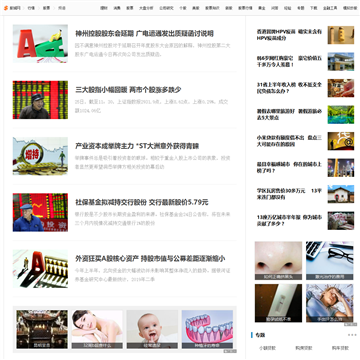This screenshot has width=360, height=360.
Task: Select 模拟炒股 in the top navigation
Action: pos(350,8)
